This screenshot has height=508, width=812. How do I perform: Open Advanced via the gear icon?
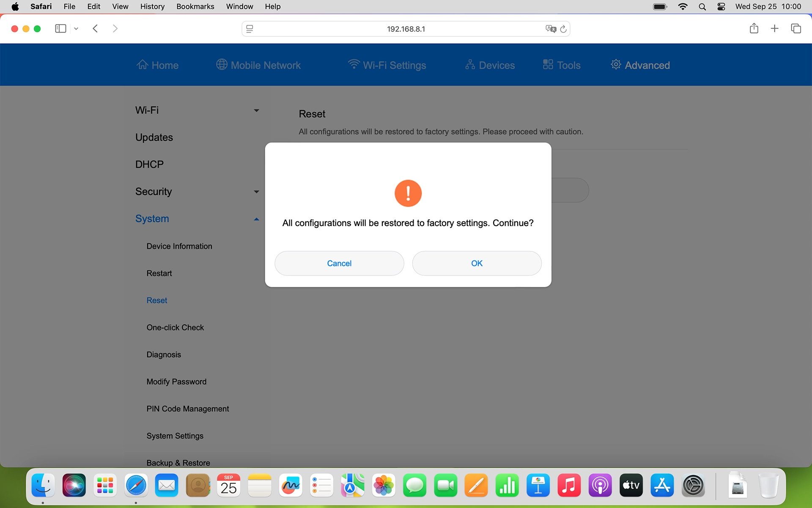pos(616,64)
